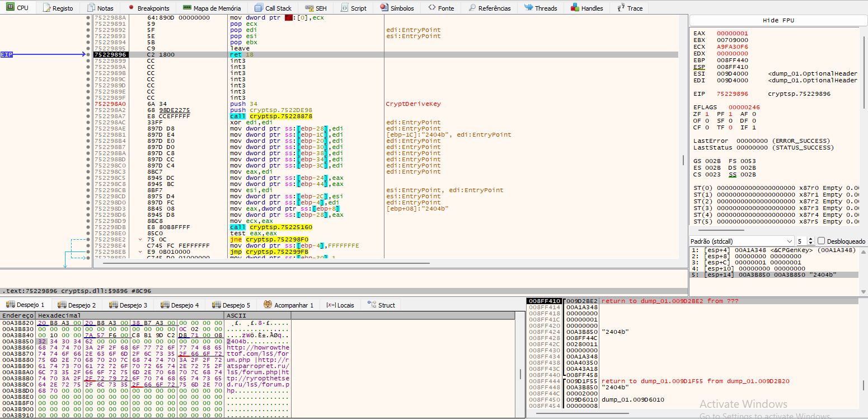
Task: Click the magnifier icon on Referências tab
Action: pyautogui.click(x=472, y=8)
